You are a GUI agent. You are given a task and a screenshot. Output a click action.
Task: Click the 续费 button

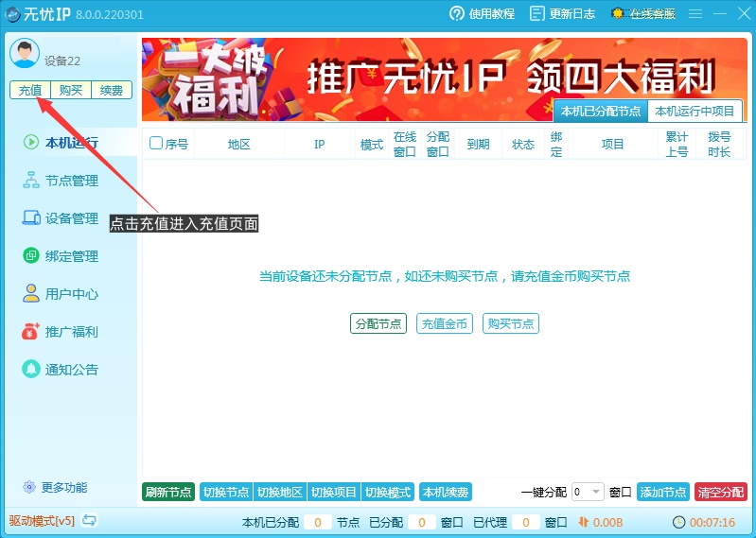(x=112, y=90)
